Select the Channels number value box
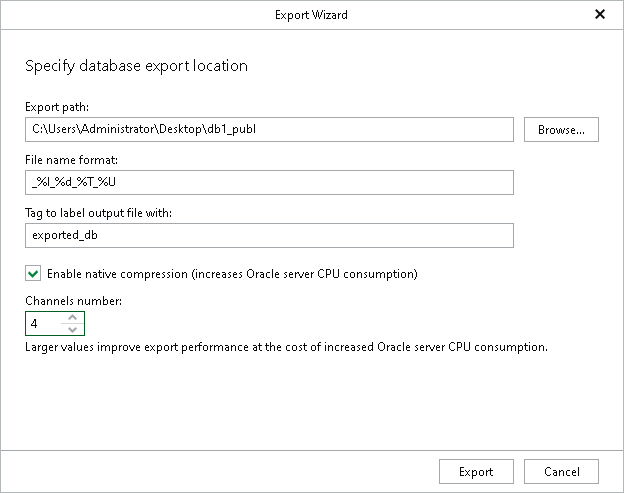Image resolution: width=624 pixels, height=493 pixels. (x=43, y=323)
